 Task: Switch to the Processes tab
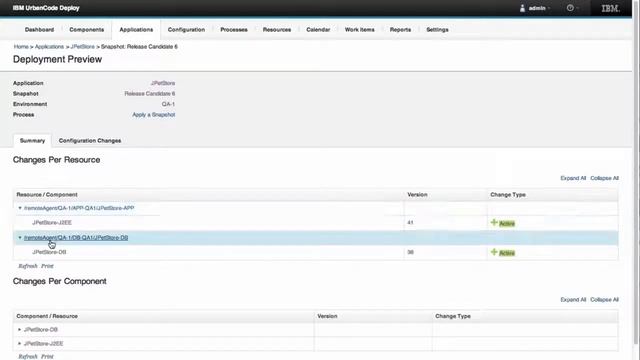[x=234, y=30]
